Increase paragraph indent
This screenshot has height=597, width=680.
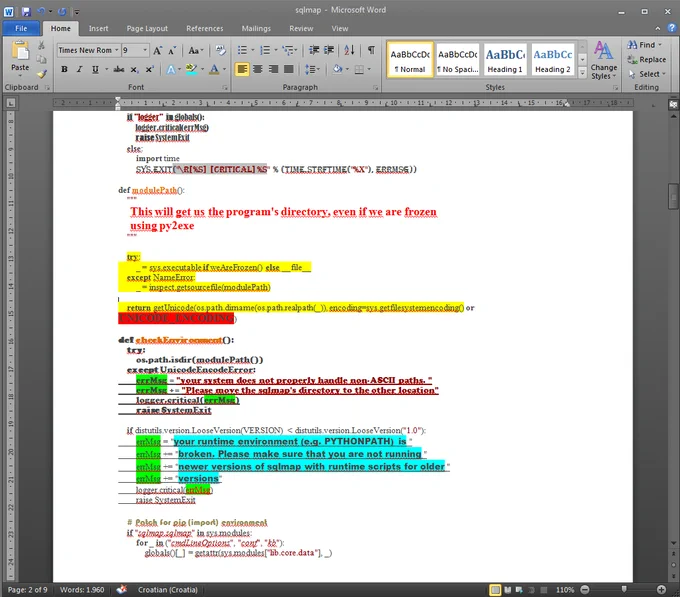[329, 50]
